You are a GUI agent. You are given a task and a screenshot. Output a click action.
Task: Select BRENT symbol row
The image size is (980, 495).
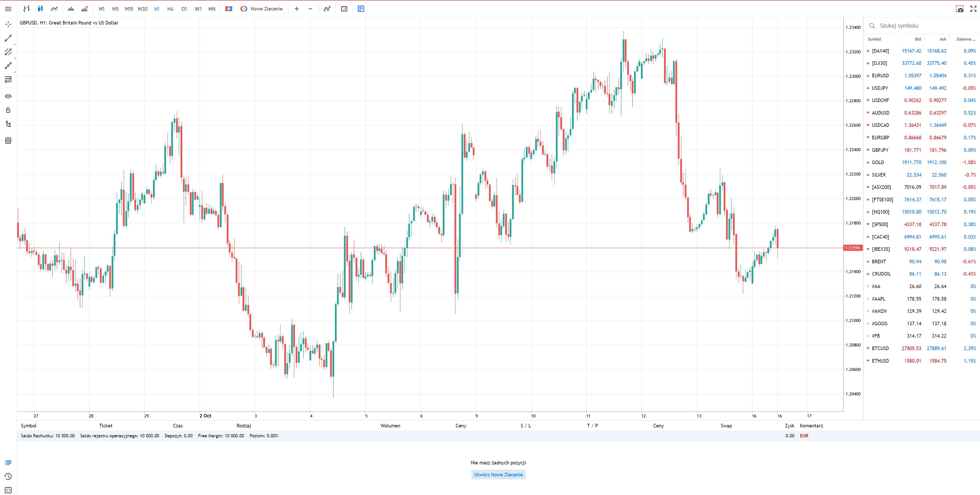[x=921, y=262]
